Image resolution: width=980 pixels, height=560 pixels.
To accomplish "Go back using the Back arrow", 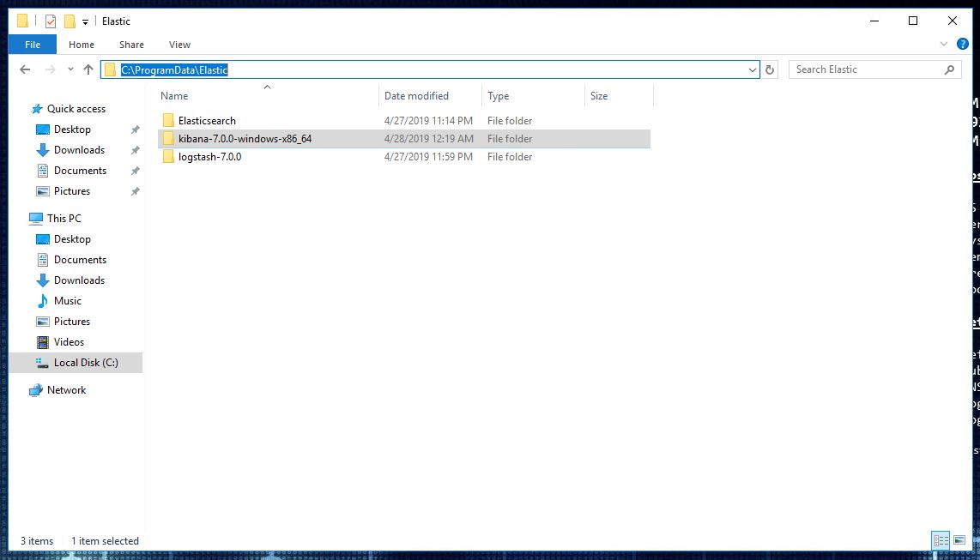I will point(25,69).
